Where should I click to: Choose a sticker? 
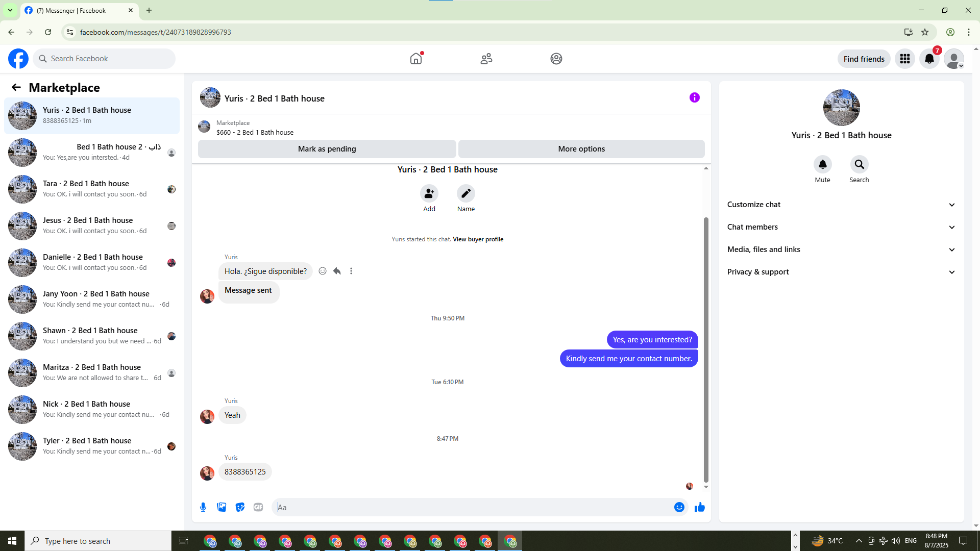240,507
